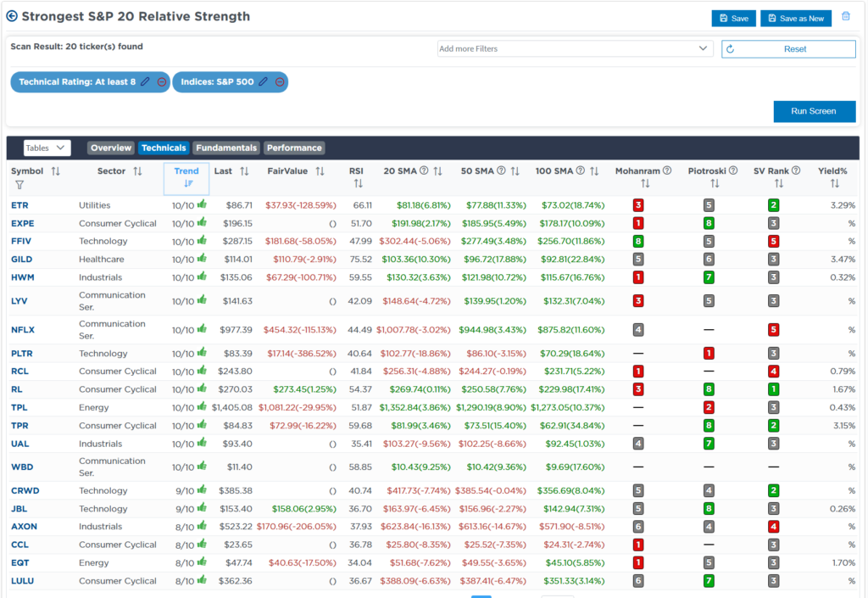Click TPL's $1,405.08 last price
This screenshot has width=868, height=598.
(x=232, y=407)
